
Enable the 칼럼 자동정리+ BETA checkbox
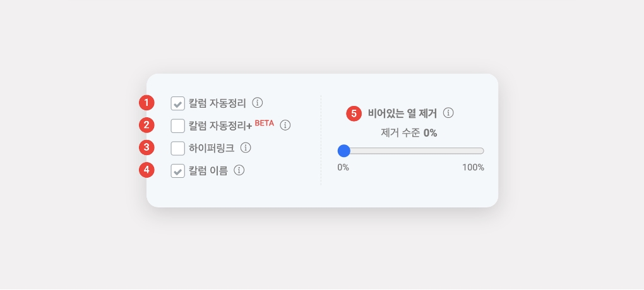pos(178,125)
